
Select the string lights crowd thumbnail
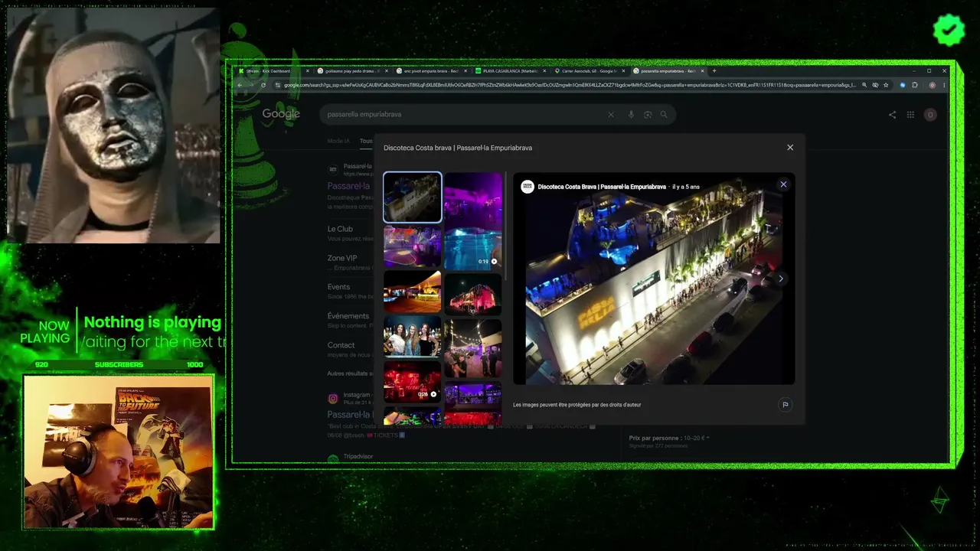point(473,348)
